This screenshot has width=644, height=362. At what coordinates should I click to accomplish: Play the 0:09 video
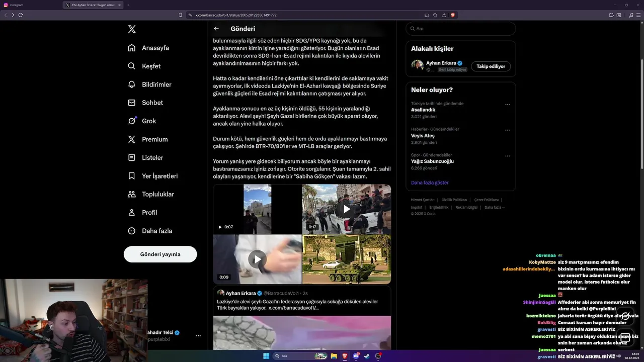(x=257, y=259)
